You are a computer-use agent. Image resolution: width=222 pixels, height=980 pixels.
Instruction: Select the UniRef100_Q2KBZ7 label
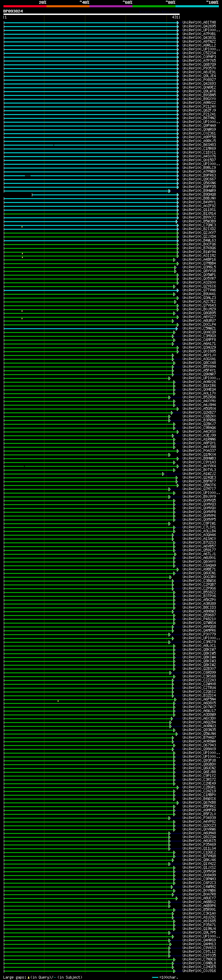coord(199,413)
